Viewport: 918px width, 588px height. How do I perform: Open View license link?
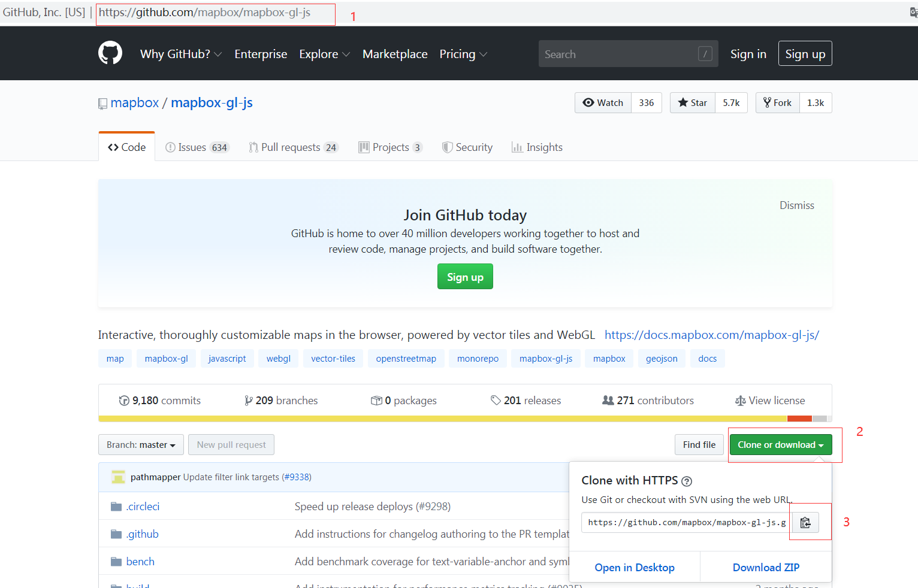pyautogui.click(x=770, y=401)
